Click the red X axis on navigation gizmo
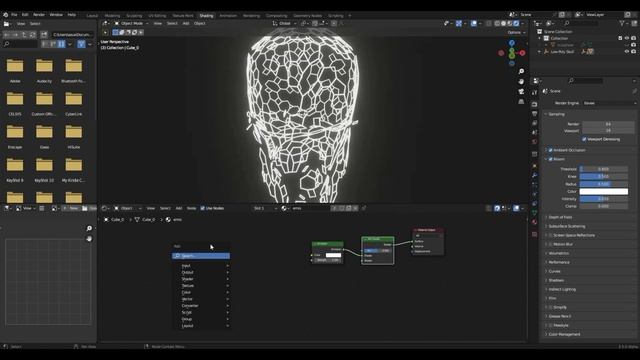Screen dimensions: 640x360 [x=522, y=53]
